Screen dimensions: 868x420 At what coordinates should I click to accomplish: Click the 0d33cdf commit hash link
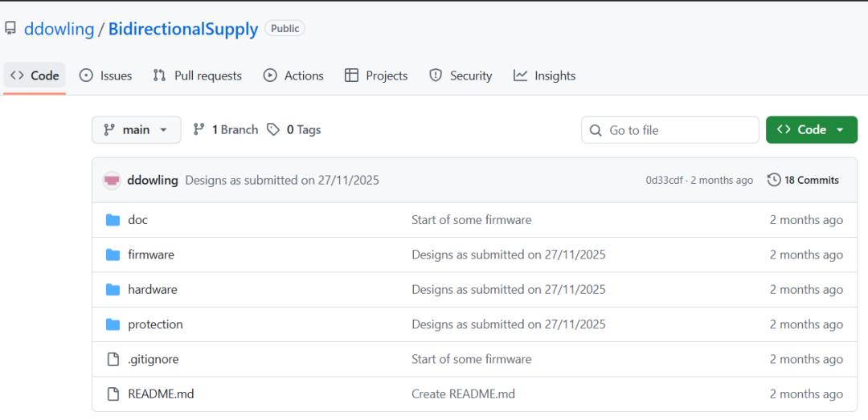point(665,181)
